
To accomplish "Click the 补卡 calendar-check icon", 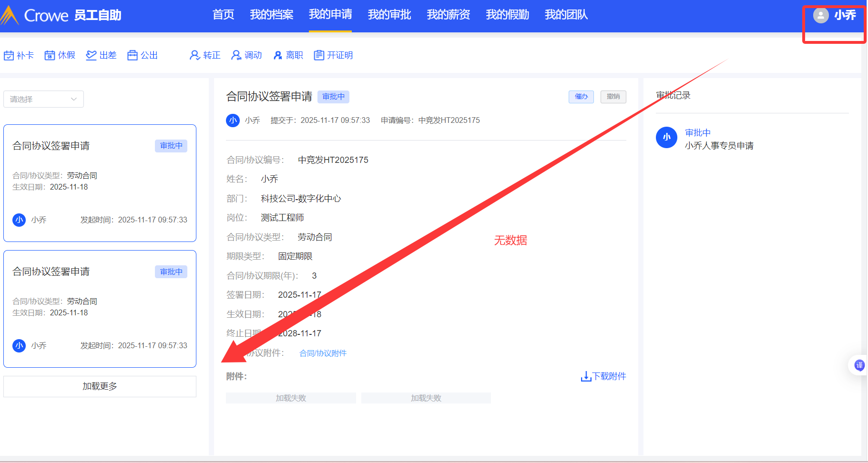I will 9,56.
